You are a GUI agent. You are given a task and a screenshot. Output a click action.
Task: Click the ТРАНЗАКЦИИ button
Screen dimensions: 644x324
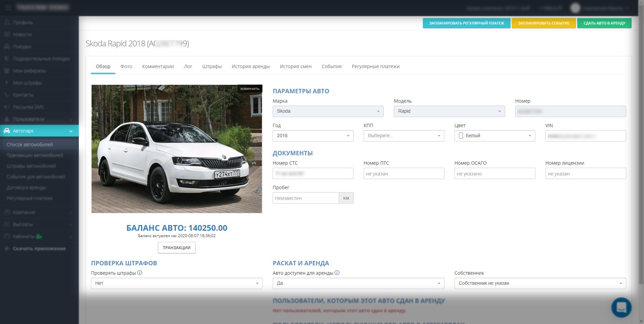(177, 248)
